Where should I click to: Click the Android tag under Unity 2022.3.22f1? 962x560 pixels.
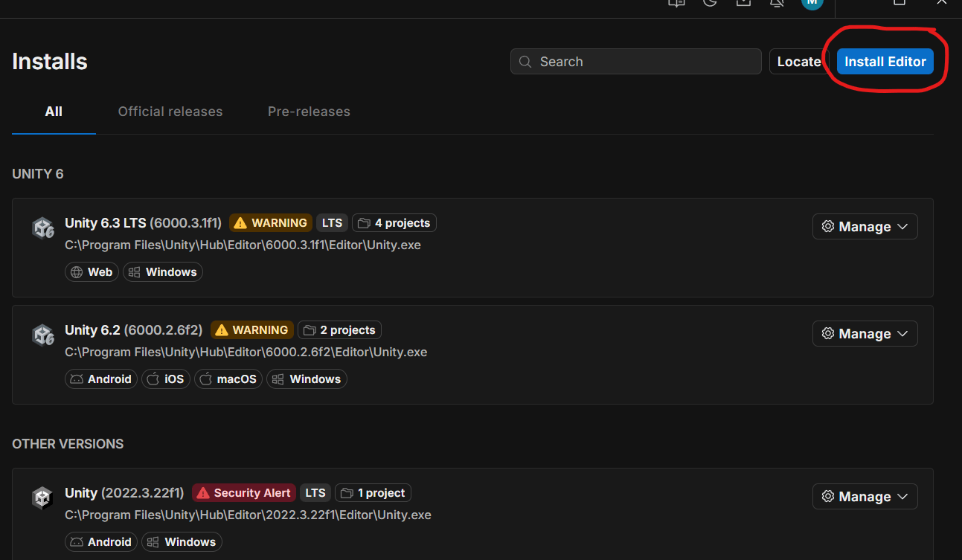click(100, 542)
